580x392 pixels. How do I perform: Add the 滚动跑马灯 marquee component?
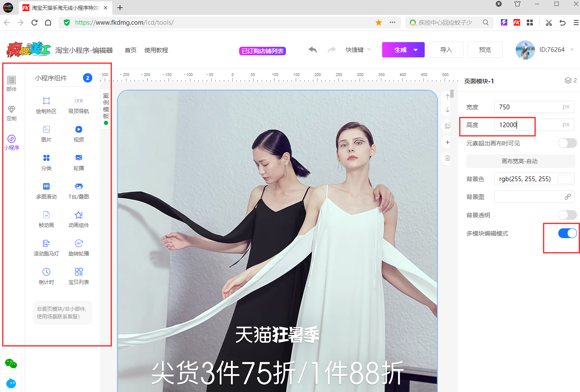(x=46, y=247)
